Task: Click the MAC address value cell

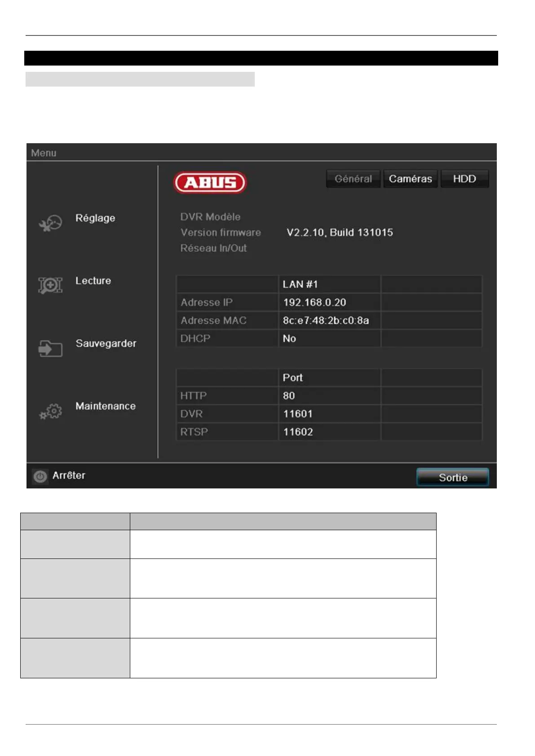Action: (x=329, y=320)
